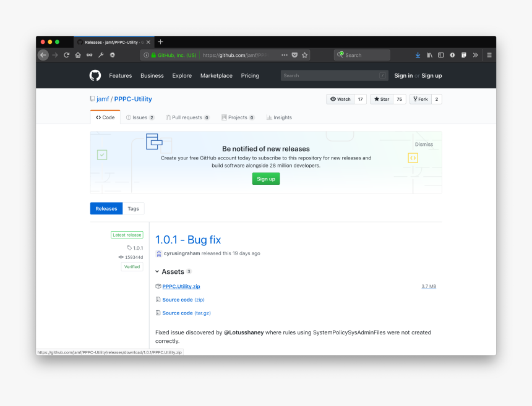This screenshot has width=532, height=406.
Task: Click the Sign in link
Action: click(x=403, y=75)
